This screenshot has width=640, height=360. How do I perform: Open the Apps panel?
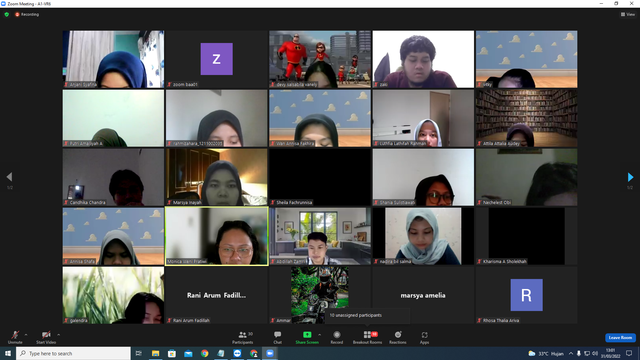[424, 337]
